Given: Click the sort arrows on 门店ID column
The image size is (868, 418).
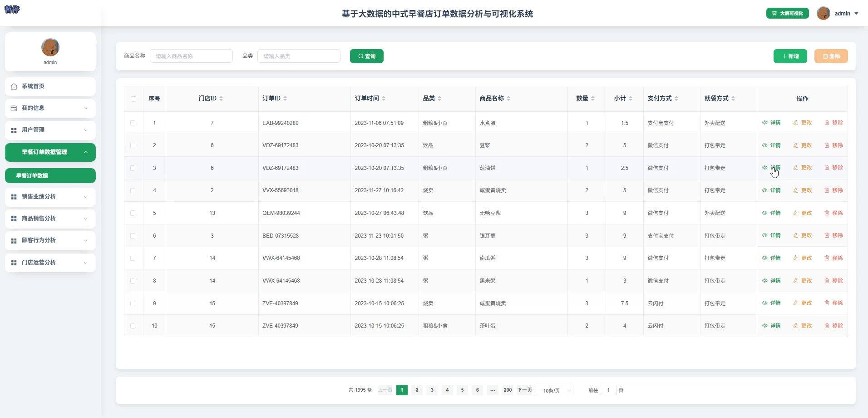Looking at the screenshot, I should point(221,99).
